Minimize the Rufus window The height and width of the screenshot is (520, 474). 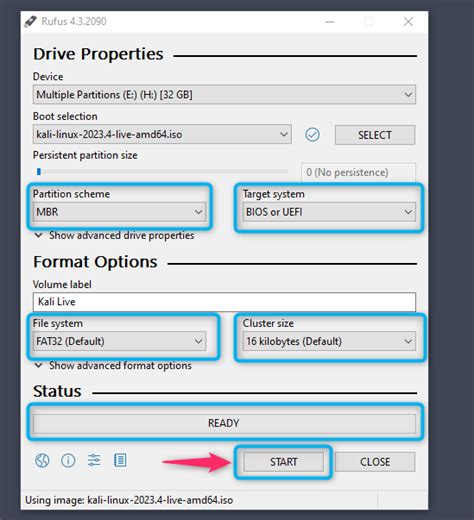(330, 22)
